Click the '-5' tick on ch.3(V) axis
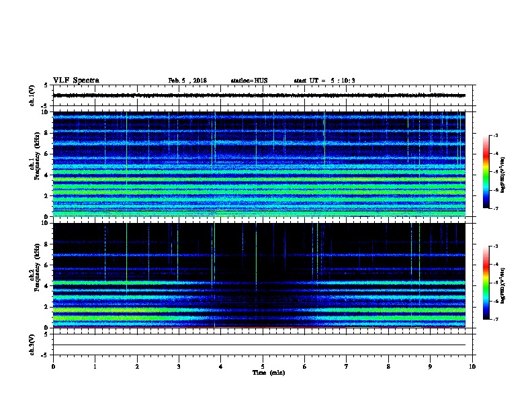532x411 pixels. (x=44, y=355)
